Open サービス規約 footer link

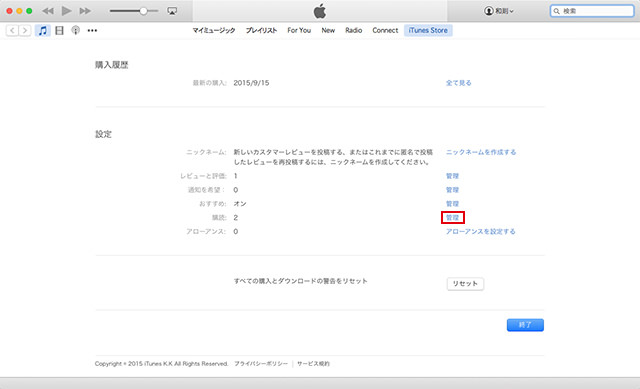(313, 364)
